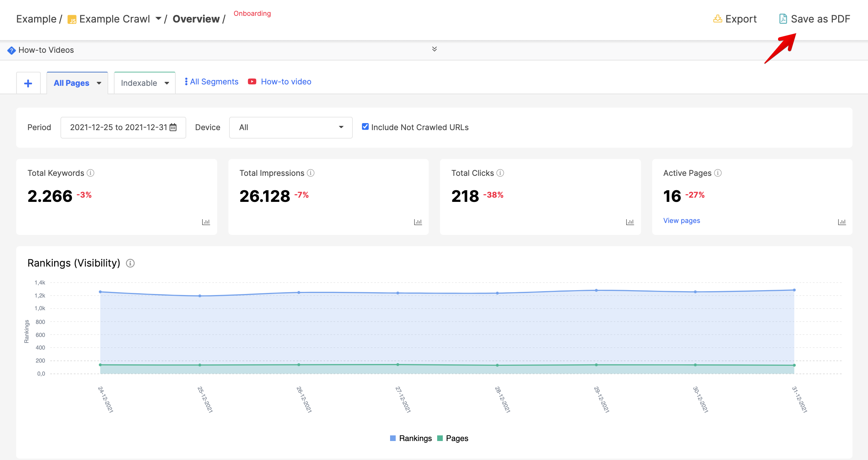The image size is (868, 460).
Task: Click the How-to Videos question mark icon
Action: [x=12, y=50]
